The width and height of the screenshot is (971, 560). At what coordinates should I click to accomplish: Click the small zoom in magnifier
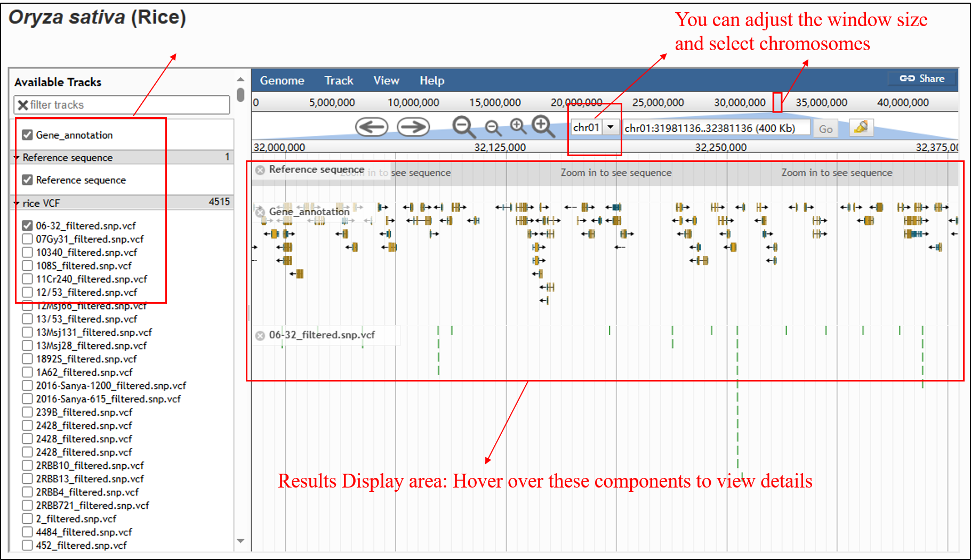coord(517,126)
